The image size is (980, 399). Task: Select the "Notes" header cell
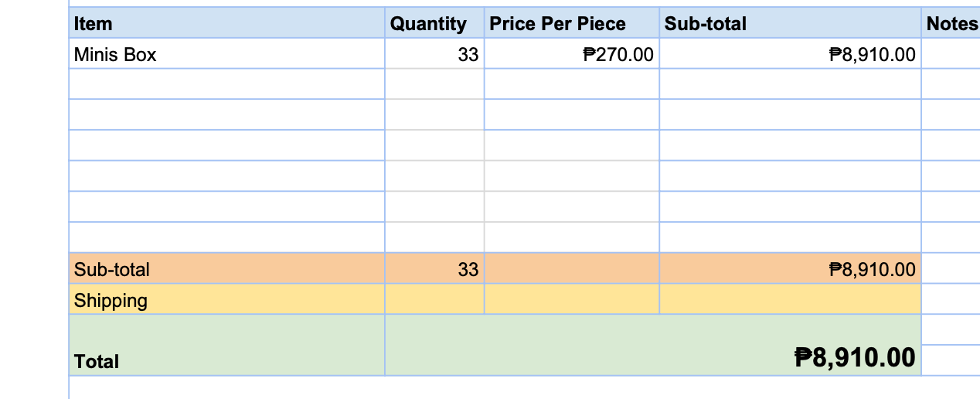951,23
